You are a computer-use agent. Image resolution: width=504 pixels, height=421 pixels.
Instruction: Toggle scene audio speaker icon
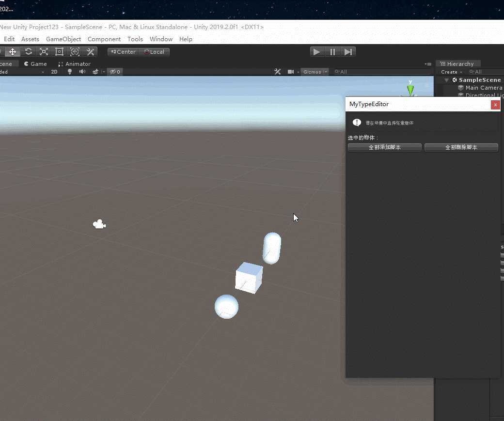pos(82,72)
